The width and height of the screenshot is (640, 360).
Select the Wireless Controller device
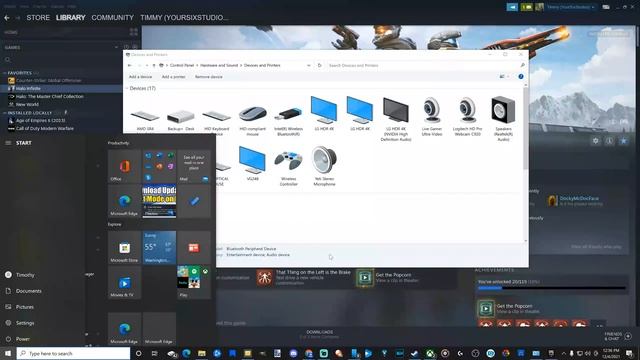click(x=289, y=161)
